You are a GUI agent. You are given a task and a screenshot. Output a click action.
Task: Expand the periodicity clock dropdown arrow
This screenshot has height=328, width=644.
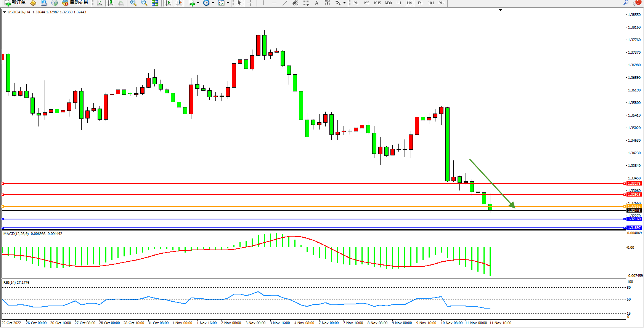pyautogui.click(x=213, y=3)
